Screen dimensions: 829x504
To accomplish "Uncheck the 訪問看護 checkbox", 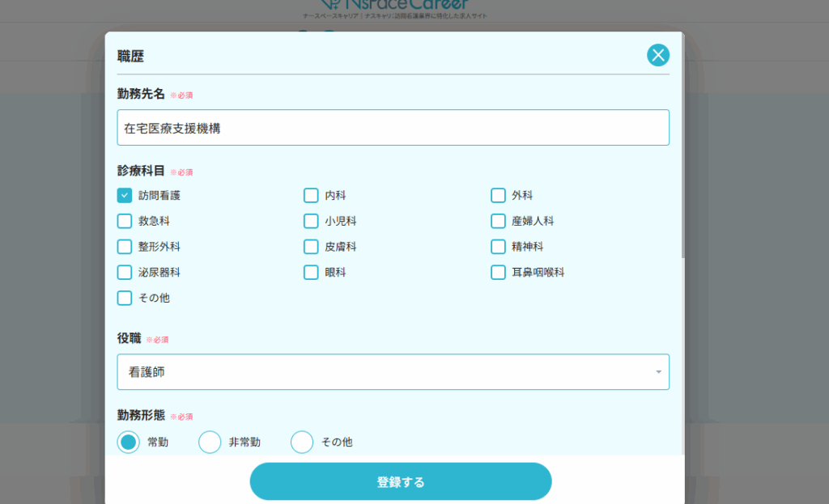I will tap(125, 195).
